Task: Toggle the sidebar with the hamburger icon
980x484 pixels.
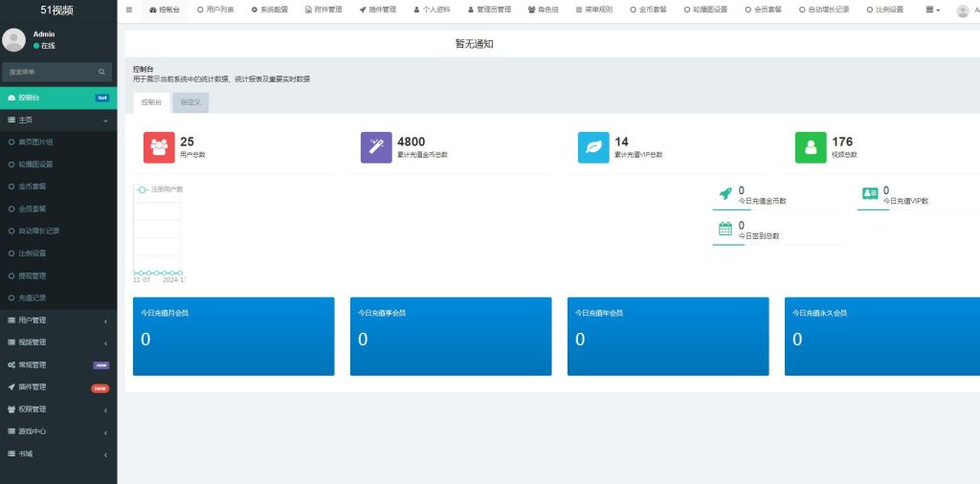Action: (x=129, y=10)
